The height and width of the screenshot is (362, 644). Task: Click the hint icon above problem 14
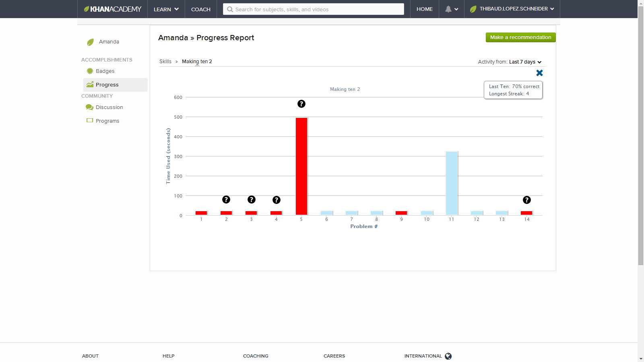pos(526,200)
